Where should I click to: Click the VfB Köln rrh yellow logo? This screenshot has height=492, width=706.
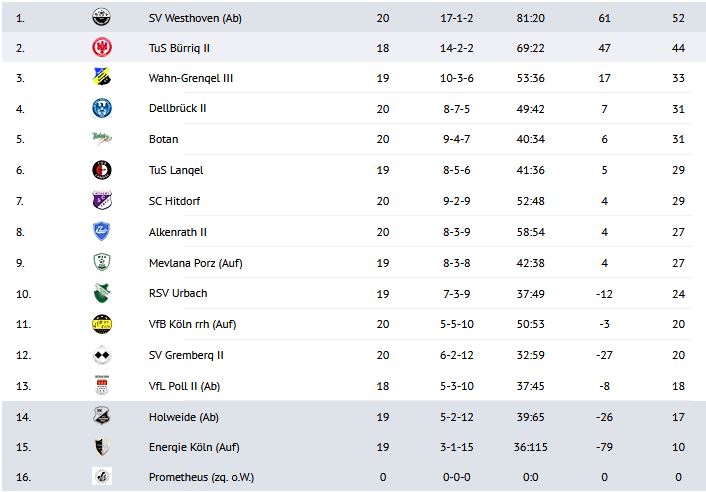tap(101, 324)
